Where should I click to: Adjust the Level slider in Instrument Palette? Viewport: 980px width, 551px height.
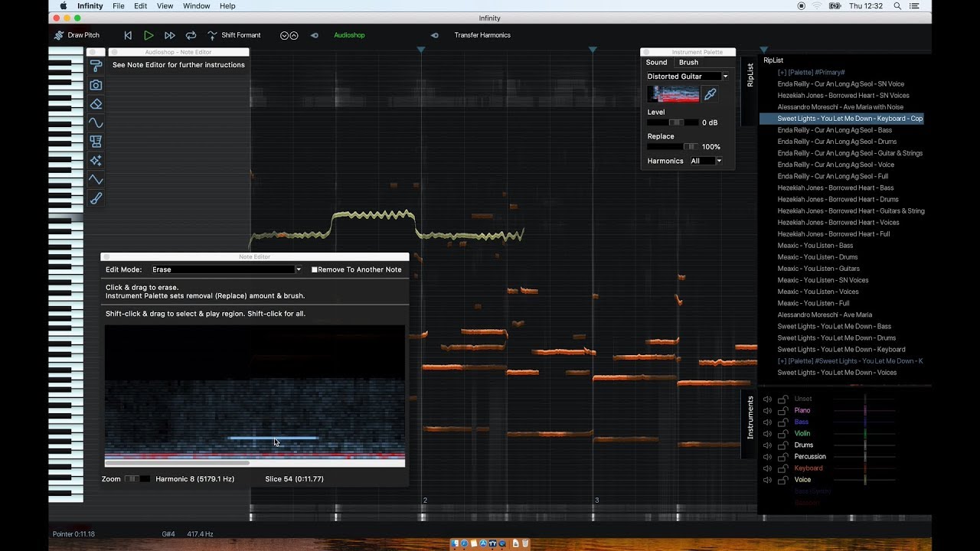pyautogui.click(x=673, y=122)
